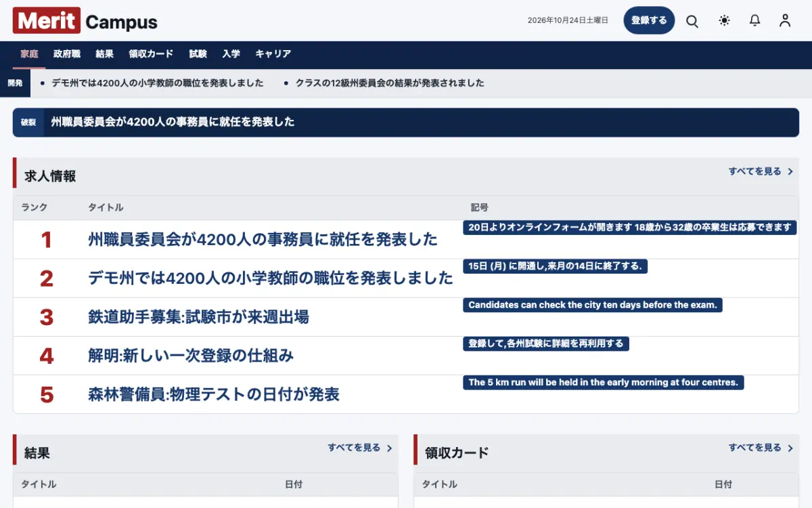Viewport: 812px width, 508px height.
Task: Open user account profile icon
Action: (785, 21)
